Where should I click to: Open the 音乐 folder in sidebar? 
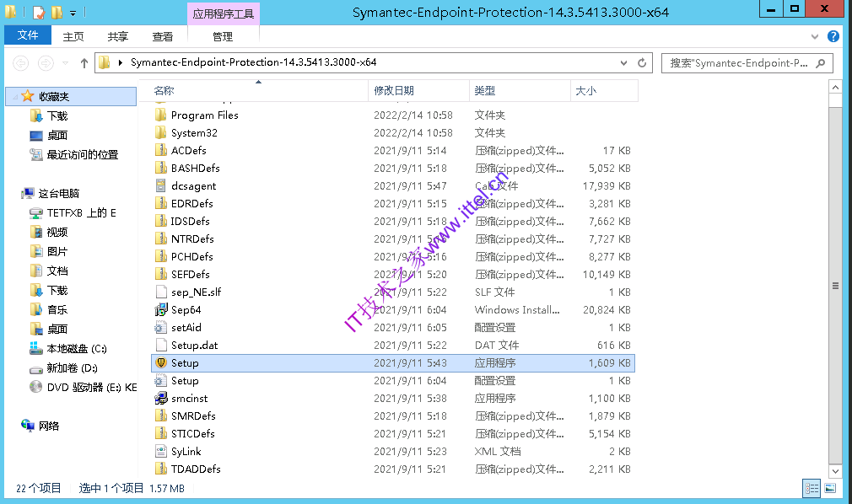click(48, 309)
